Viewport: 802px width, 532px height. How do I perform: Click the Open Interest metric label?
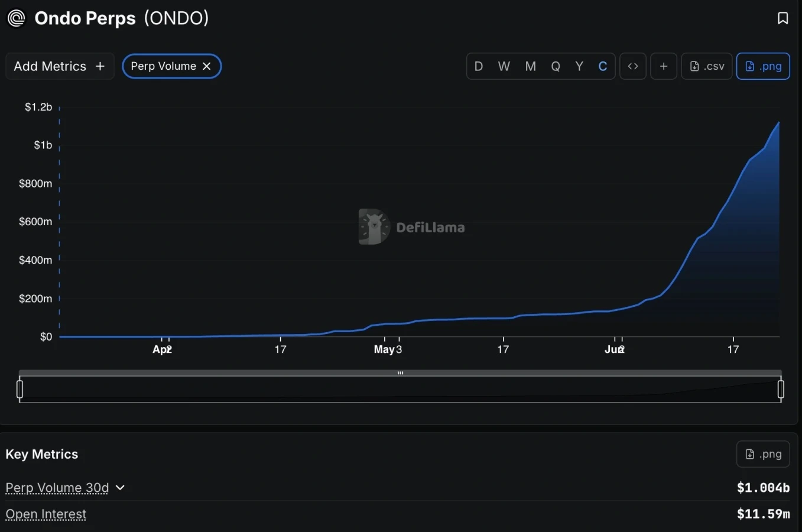[x=46, y=514]
